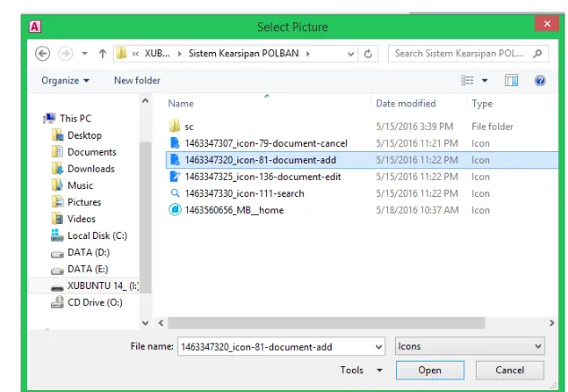Select This PC in navigation pane
The width and height of the screenshot is (568, 392).
click(67, 118)
